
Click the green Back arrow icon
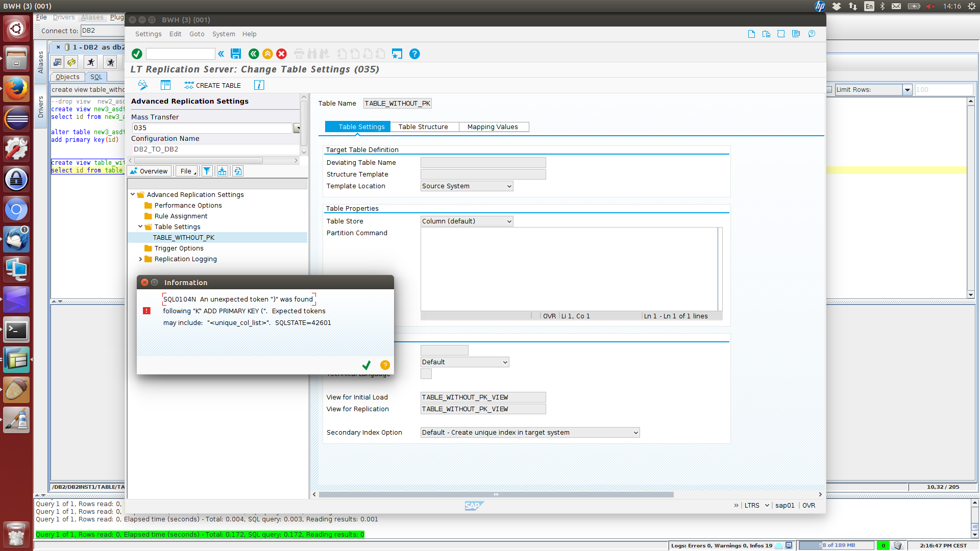[254, 54]
